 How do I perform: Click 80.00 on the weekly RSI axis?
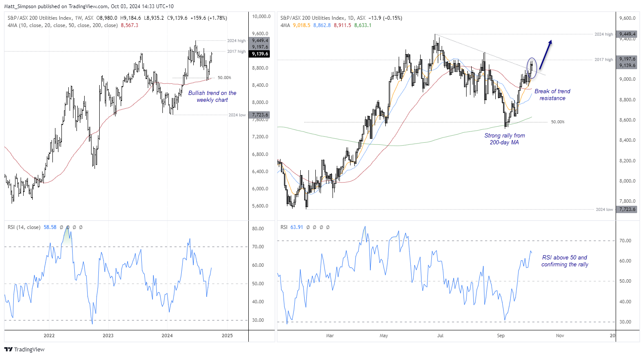coord(258,229)
